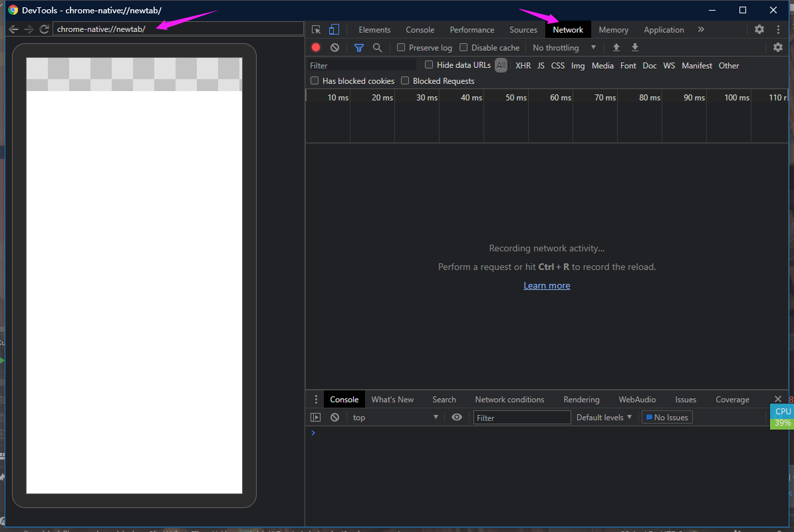Viewport: 794px width, 532px height.
Task: Export HAR file with download arrow
Action: click(x=635, y=48)
